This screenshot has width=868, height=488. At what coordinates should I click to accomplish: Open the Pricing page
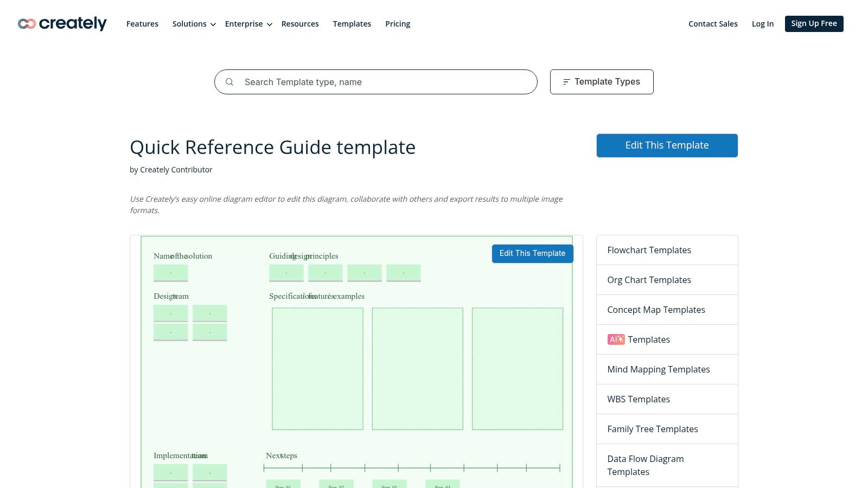398,24
